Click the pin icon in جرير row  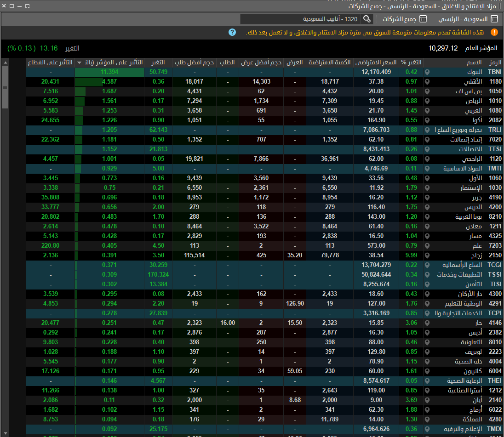(427, 198)
